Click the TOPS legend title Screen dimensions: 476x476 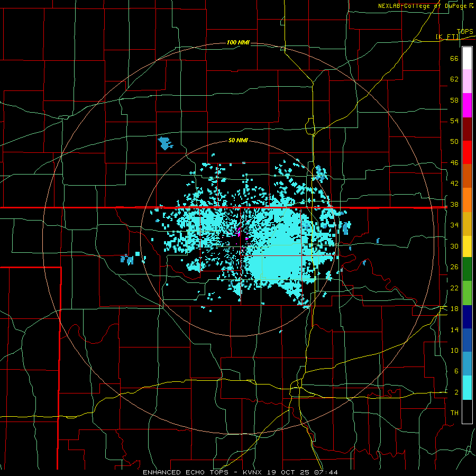(x=465, y=31)
